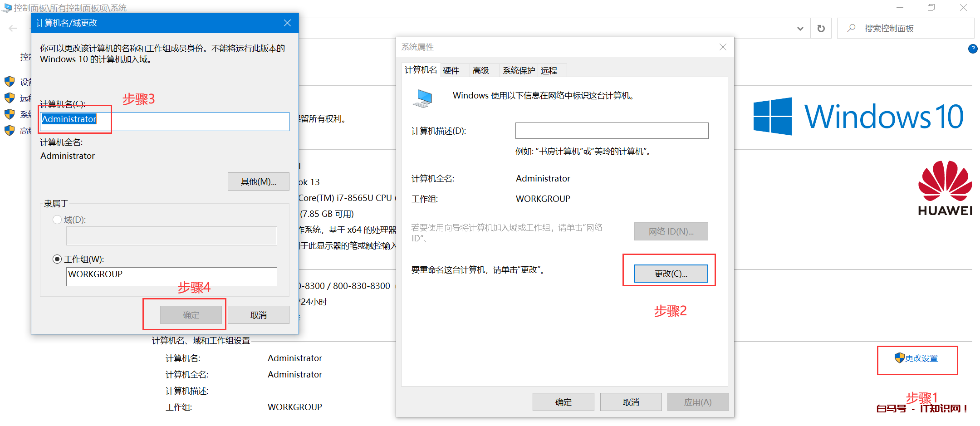Click the computer monitor icon in 系统属性
This screenshot has height=426, width=980.
[423, 97]
